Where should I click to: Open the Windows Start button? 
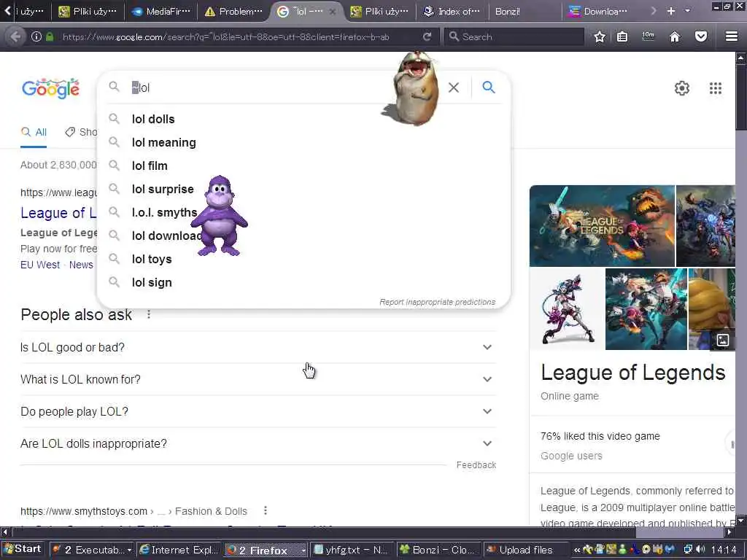click(23, 549)
